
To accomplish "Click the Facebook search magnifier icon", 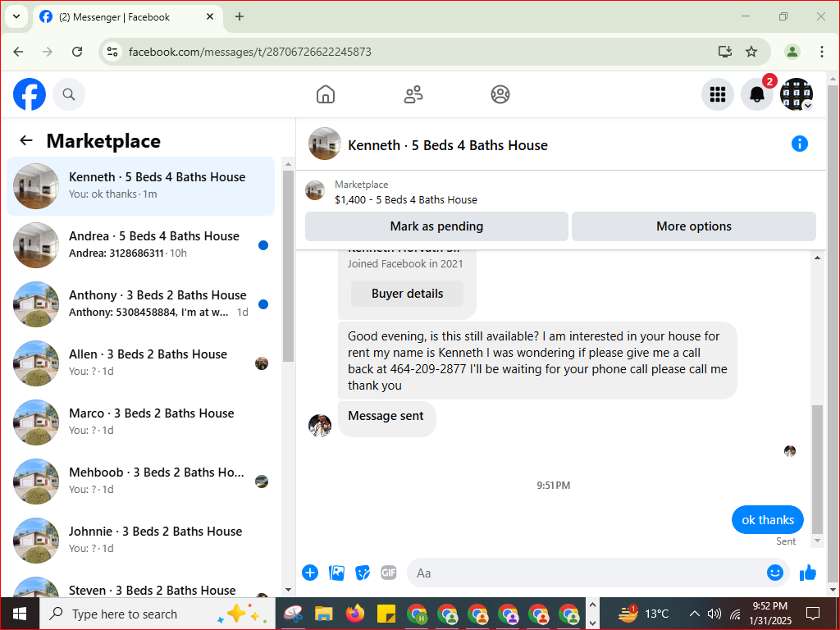I will pos(69,94).
